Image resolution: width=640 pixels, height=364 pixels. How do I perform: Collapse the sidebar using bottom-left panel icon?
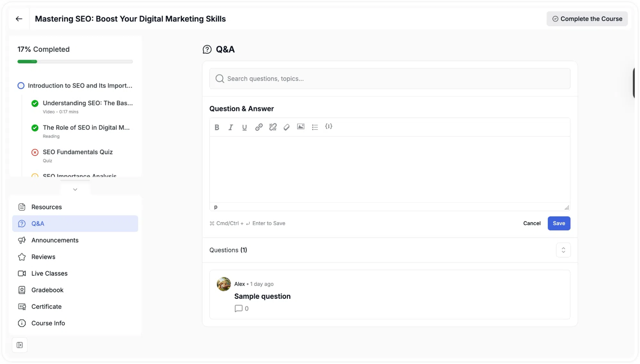pos(20,345)
